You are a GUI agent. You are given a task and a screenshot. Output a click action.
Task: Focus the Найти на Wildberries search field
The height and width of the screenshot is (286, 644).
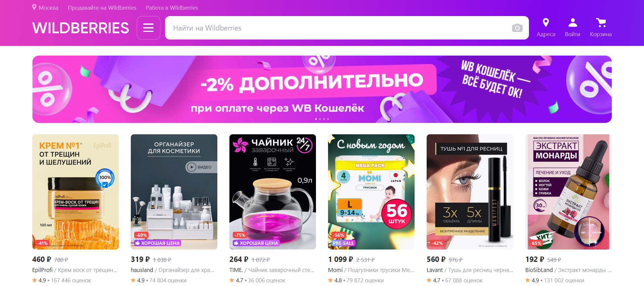pyautogui.click(x=339, y=28)
